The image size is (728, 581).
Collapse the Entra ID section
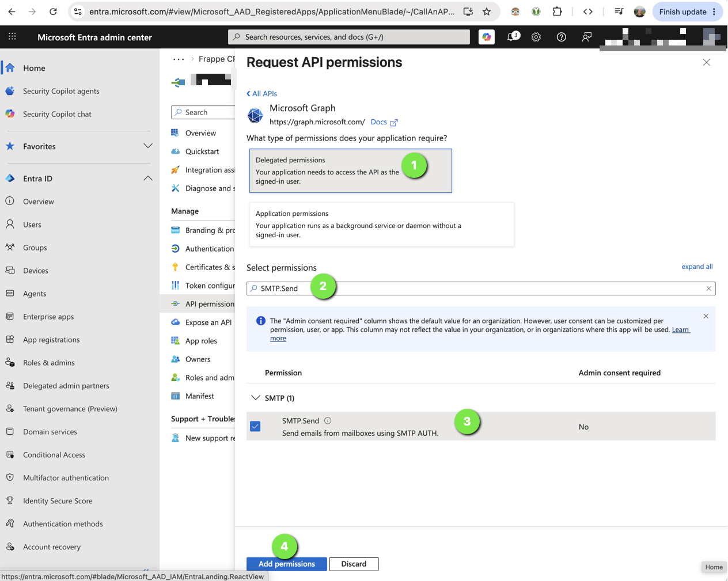[148, 179]
